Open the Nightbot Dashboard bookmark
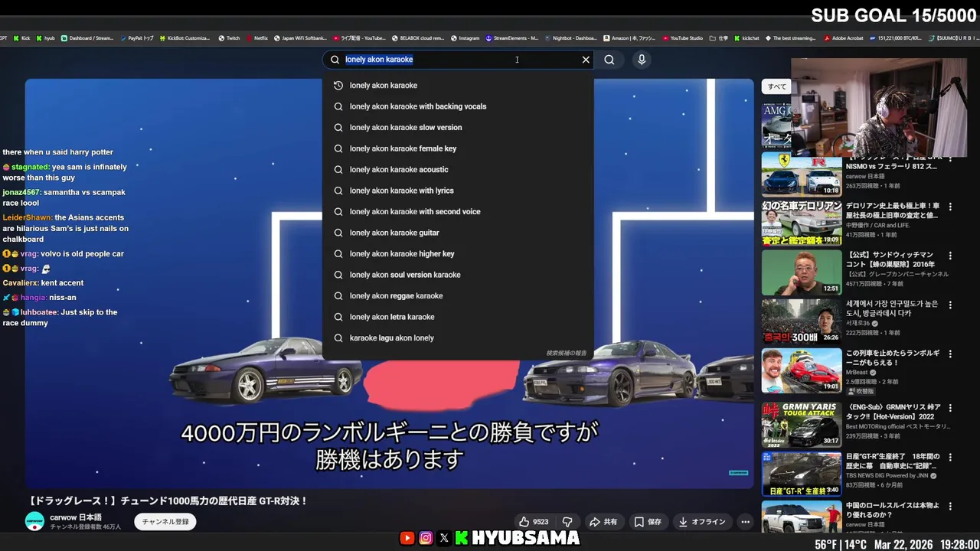This screenshot has height=551, width=980. point(571,38)
